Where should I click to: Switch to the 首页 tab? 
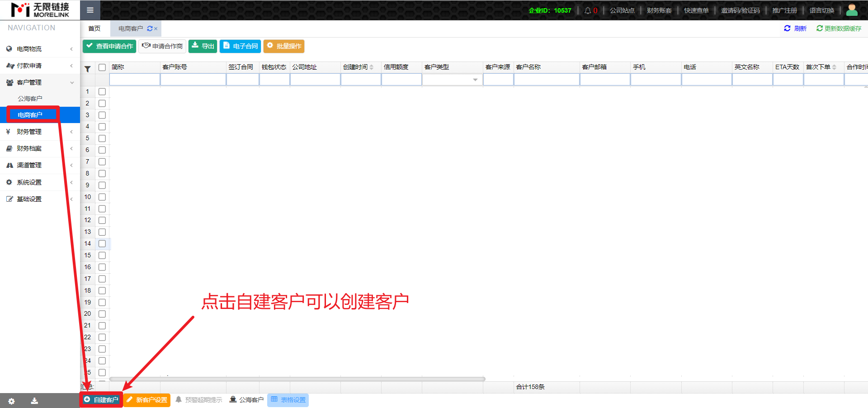pos(94,28)
